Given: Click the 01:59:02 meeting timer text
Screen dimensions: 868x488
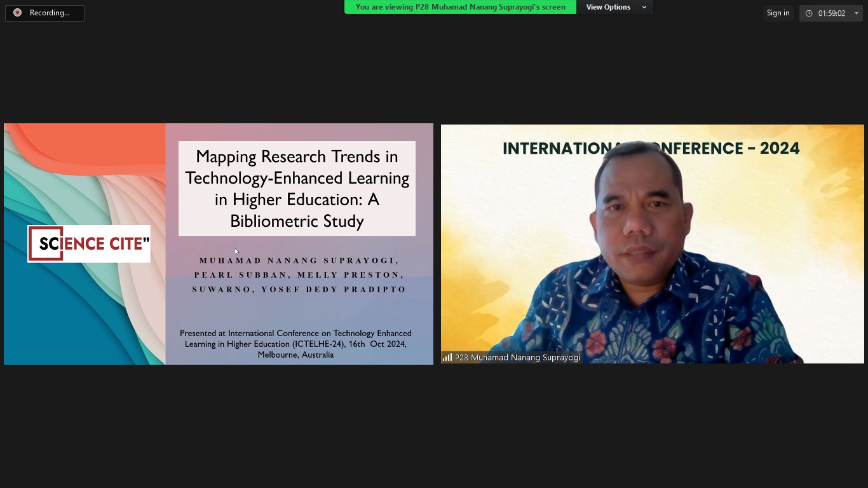Looking at the screenshot, I should pyautogui.click(x=832, y=13).
